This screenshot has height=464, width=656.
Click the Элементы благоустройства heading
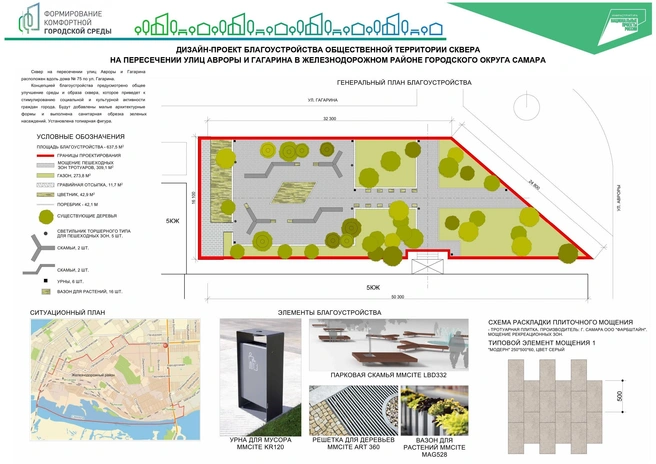330,313
